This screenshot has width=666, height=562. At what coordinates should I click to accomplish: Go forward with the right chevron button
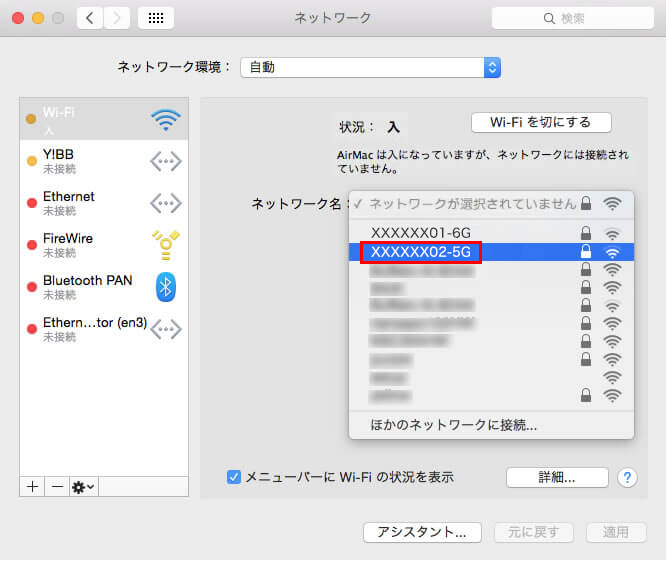click(116, 18)
